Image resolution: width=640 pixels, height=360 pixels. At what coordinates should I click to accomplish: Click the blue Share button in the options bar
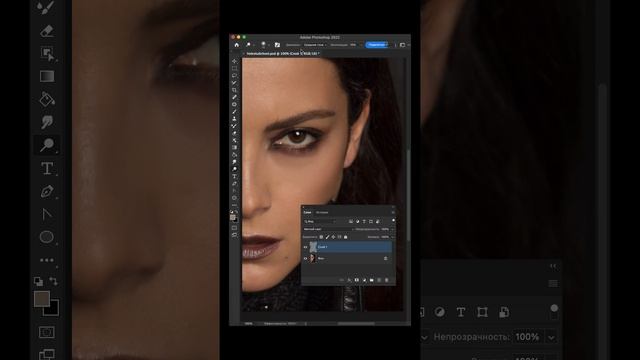tap(377, 45)
